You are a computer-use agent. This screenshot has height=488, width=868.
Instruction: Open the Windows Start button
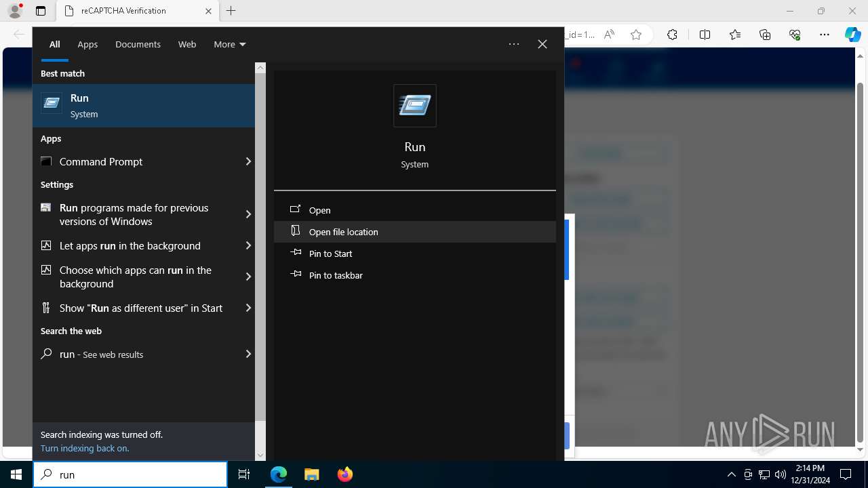pos(16,474)
